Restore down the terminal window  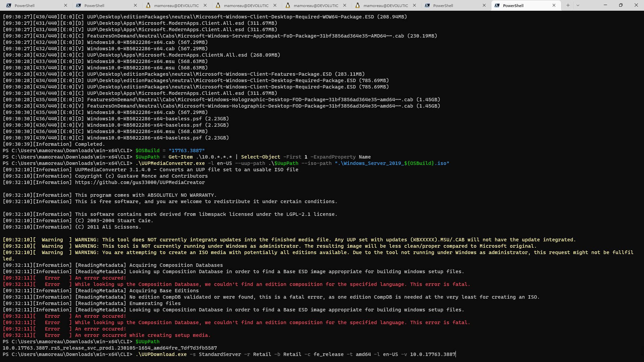coord(621,5)
